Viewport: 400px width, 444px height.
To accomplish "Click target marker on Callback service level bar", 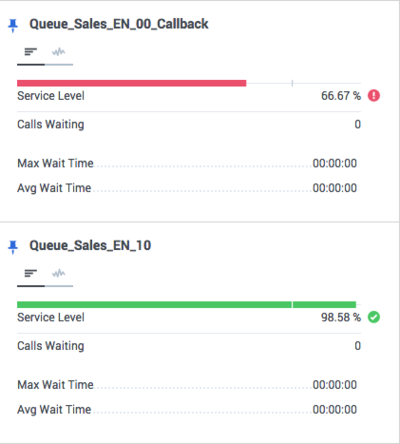I will pos(292,83).
